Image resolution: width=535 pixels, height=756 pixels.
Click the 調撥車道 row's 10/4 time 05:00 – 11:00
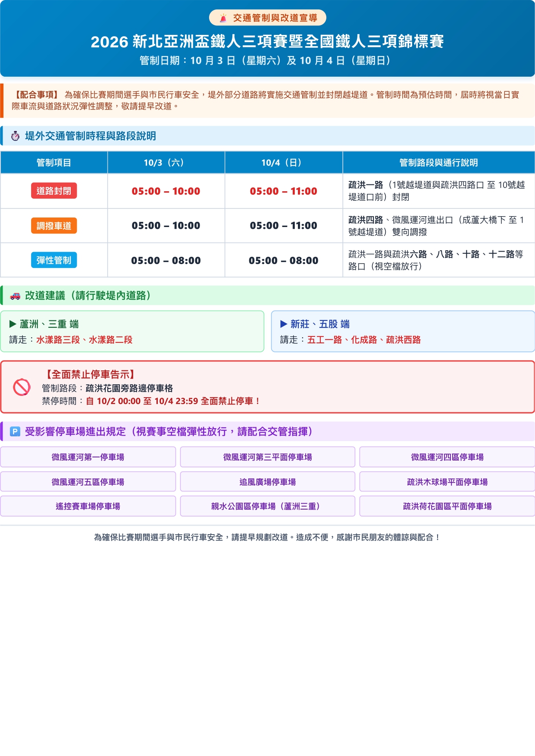[284, 226]
